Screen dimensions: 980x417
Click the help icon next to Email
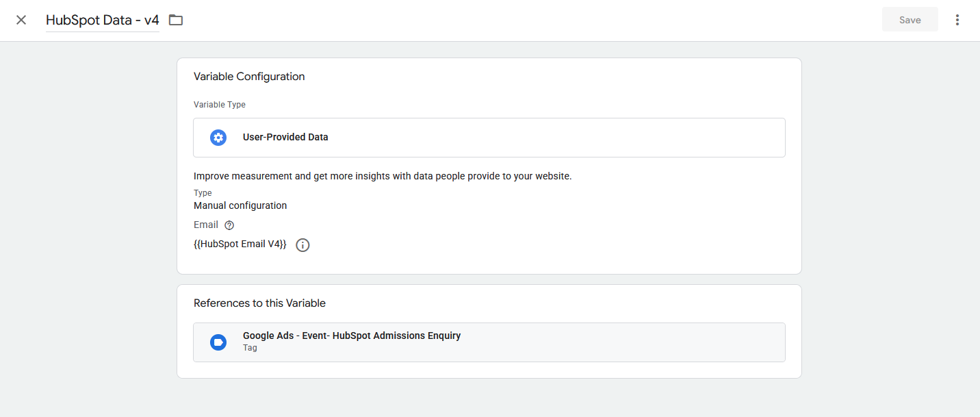tap(229, 225)
